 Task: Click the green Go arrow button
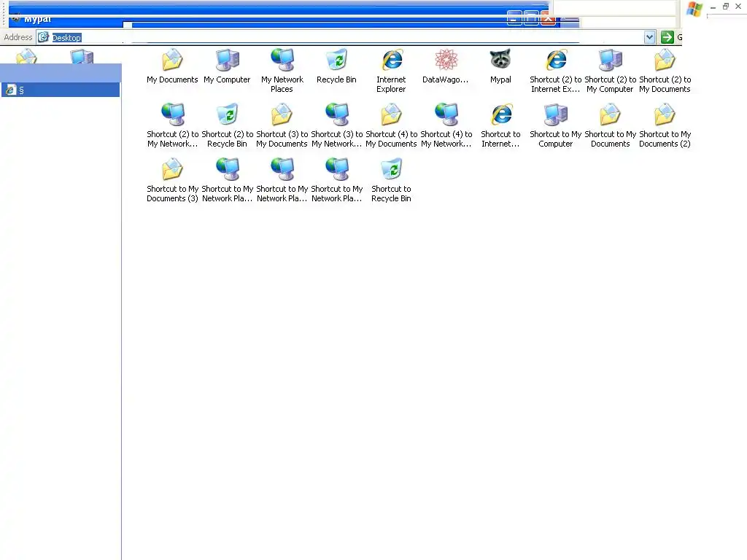(667, 37)
